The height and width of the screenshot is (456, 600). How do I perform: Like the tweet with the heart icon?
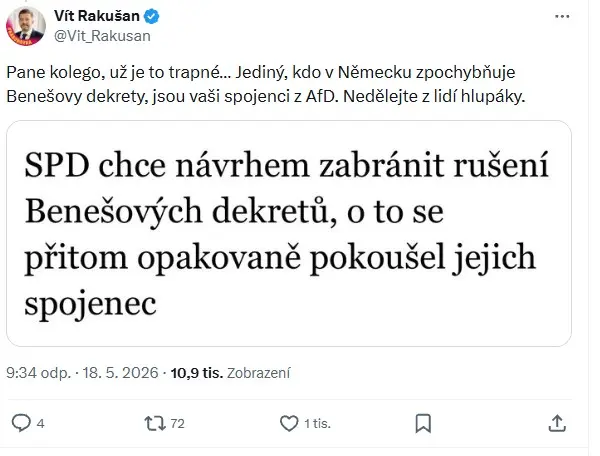click(289, 423)
